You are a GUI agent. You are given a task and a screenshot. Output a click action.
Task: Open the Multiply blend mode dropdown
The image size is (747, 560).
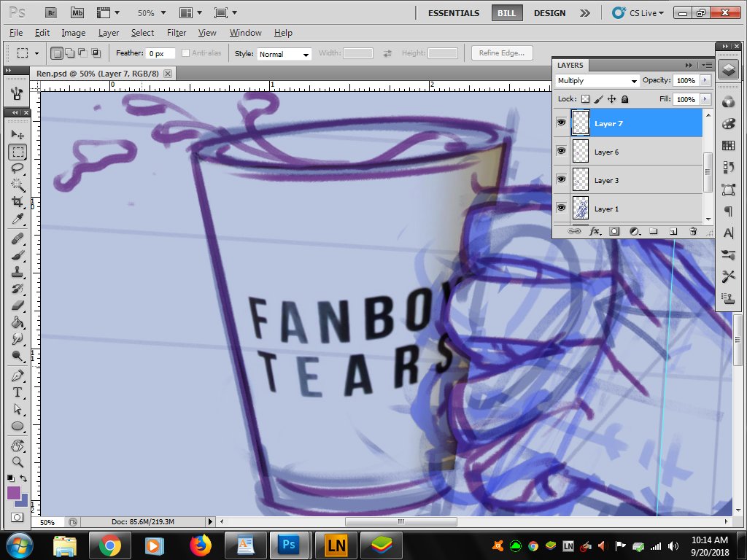(x=597, y=80)
